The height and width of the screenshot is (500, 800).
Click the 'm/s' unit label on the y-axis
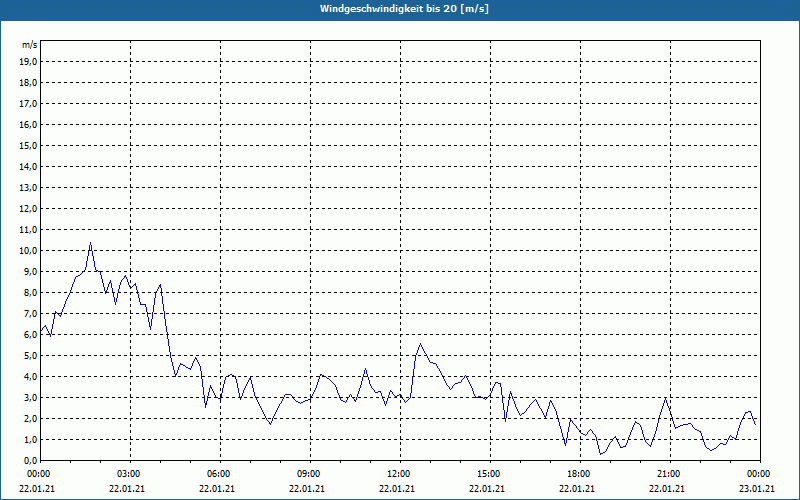[x=30, y=45]
